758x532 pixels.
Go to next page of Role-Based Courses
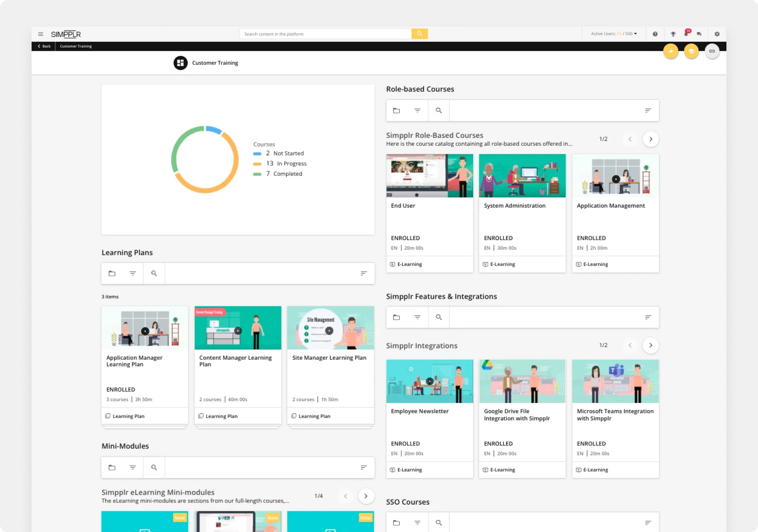click(x=651, y=139)
